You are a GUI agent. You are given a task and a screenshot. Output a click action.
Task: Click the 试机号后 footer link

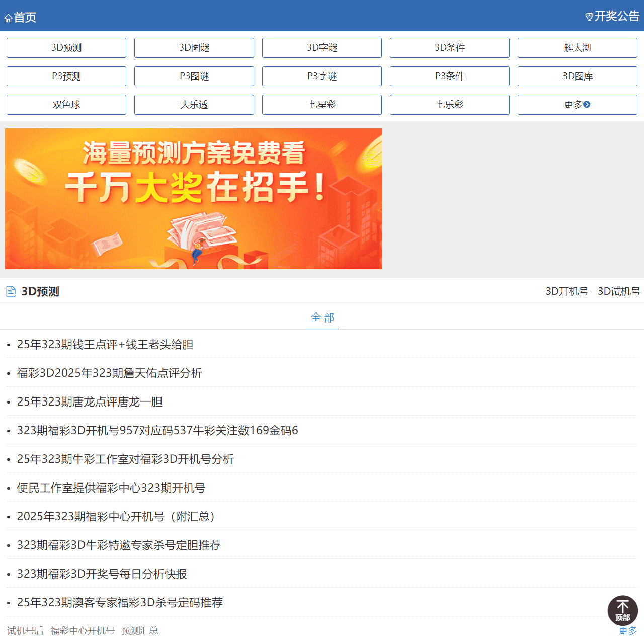[25, 630]
